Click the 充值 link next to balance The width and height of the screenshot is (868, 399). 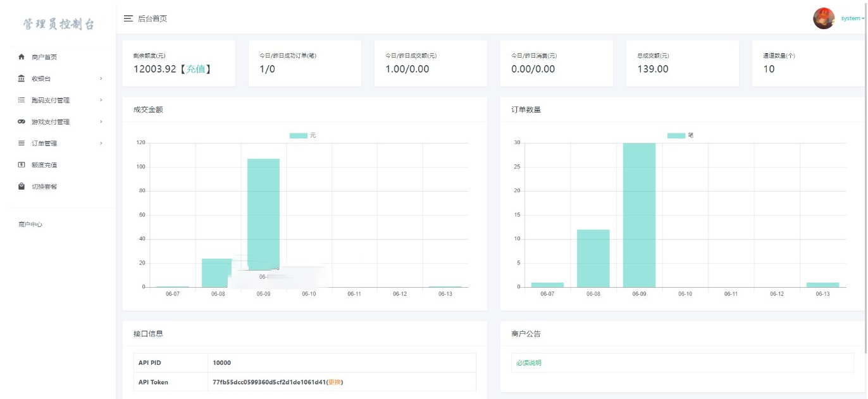point(195,69)
